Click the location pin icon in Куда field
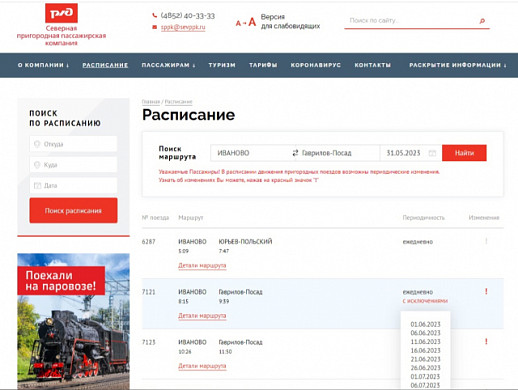This screenshot has width=518, height=390. 37,165
